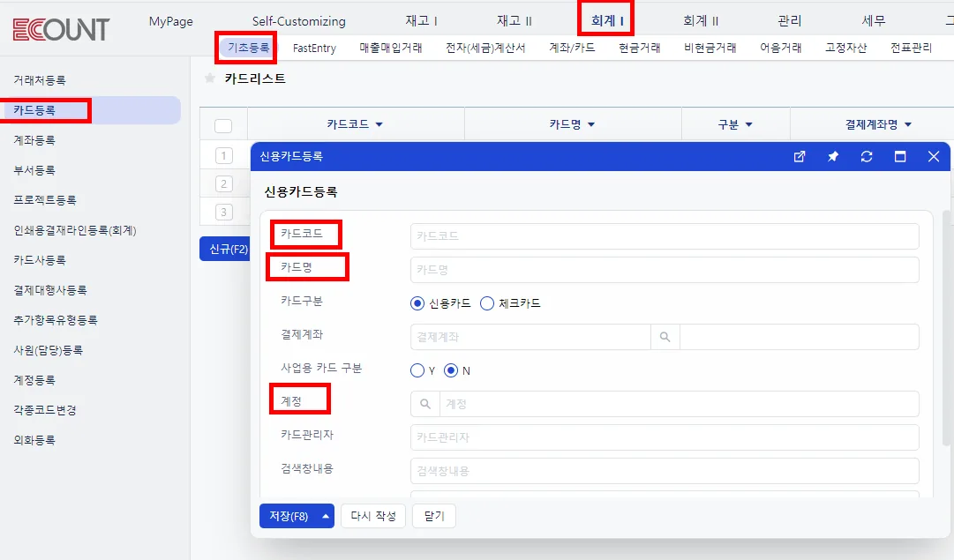Click the 계정 search magnifier icon

[x=425, y=404]
